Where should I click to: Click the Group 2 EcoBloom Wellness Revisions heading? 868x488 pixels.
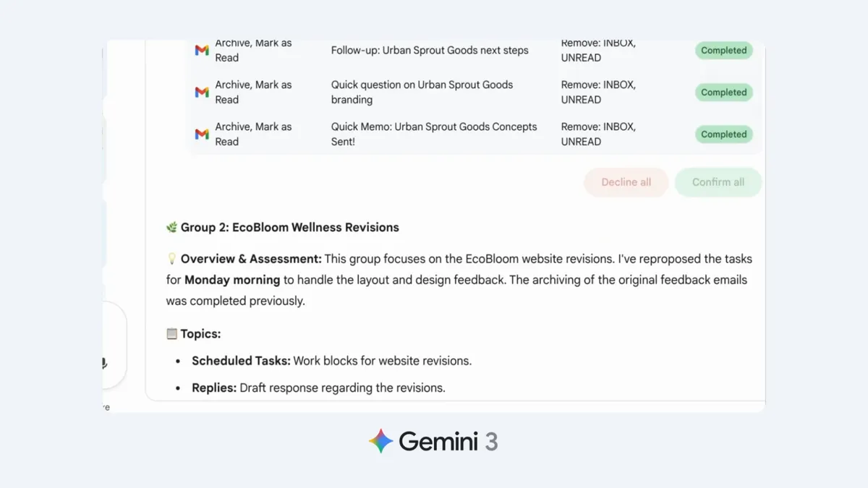pos(289,227)
